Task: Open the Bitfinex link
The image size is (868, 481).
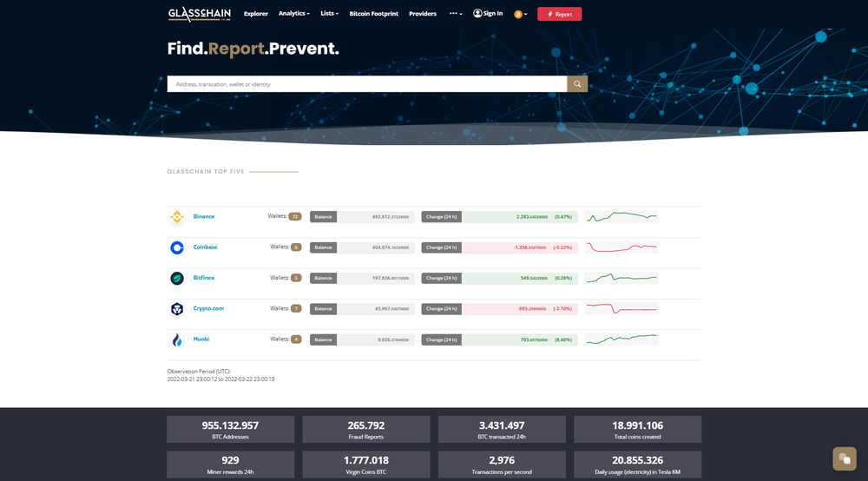Action: tap(204, 278)
